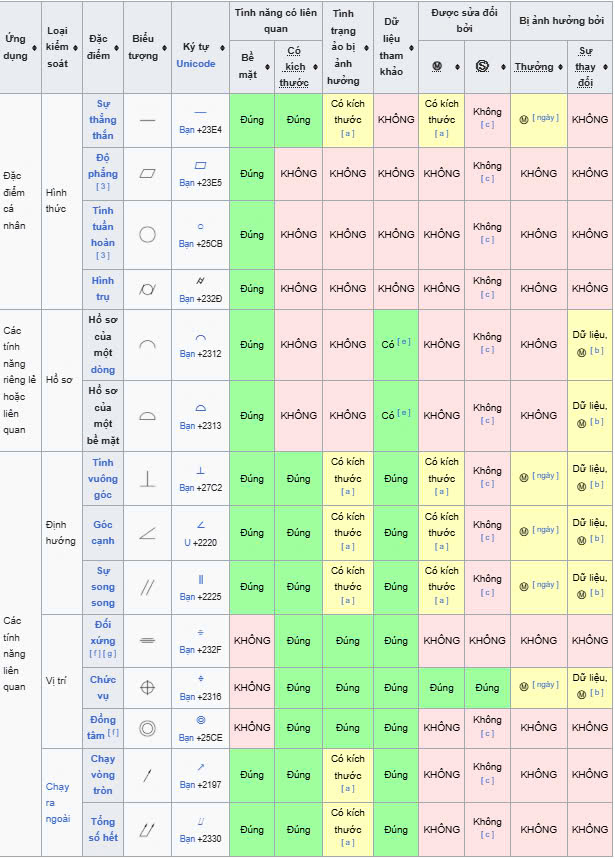The width and height of the screenshot is (615, 859).
Task: Click the half-circle surface profile symbol image
Action: 147,416
